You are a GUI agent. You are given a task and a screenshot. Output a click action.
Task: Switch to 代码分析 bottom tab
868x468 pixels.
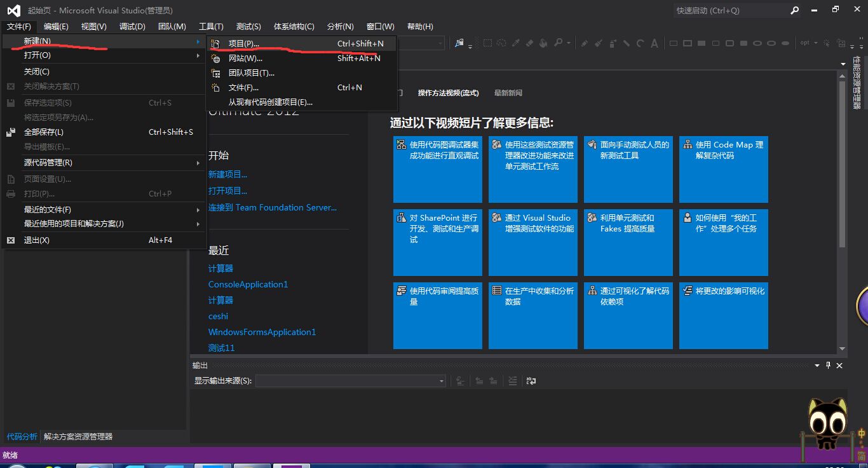click(22, 437)
